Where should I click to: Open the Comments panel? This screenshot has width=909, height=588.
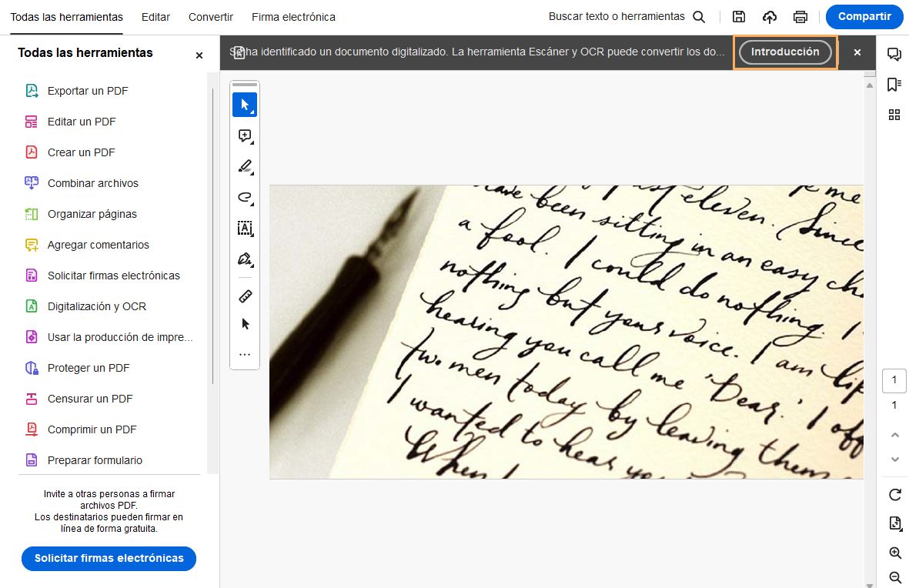(x=893, y=53)
